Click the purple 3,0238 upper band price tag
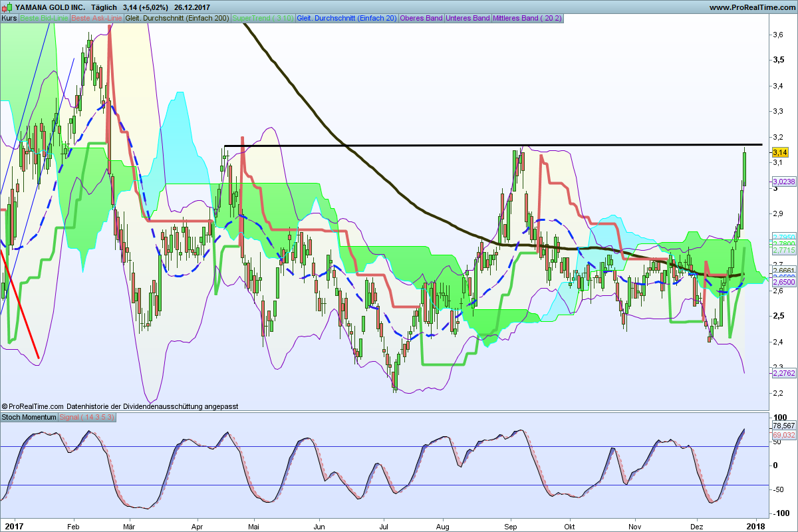Screen dimensions: 798x532 coord(783,182)
